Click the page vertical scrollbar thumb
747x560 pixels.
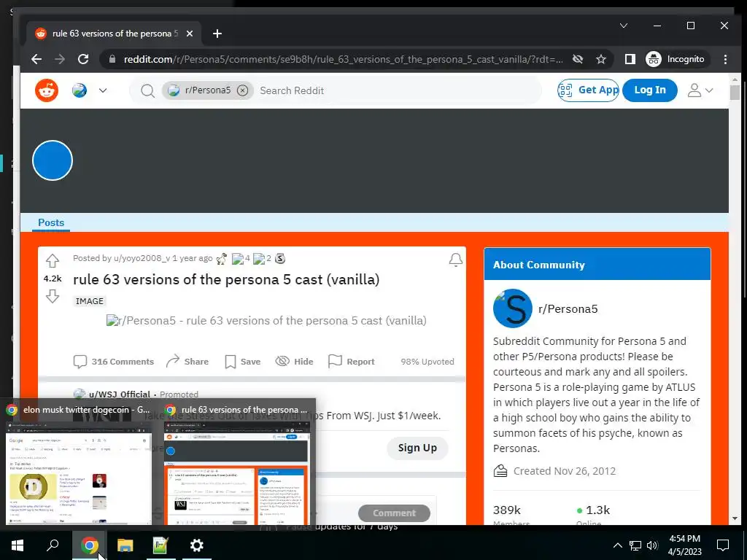(735, 93)
